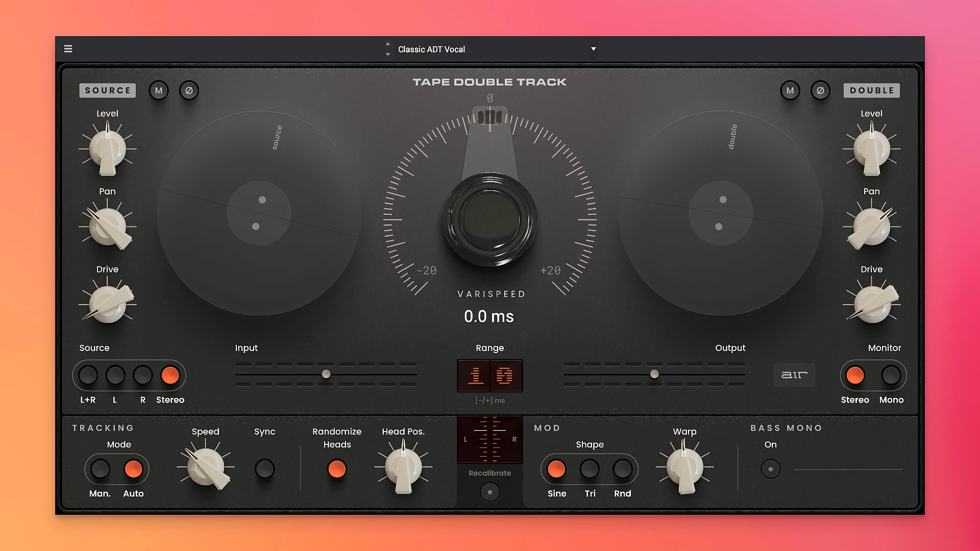Select R source mode
This screenshot has height=551, width=980.
143,375
